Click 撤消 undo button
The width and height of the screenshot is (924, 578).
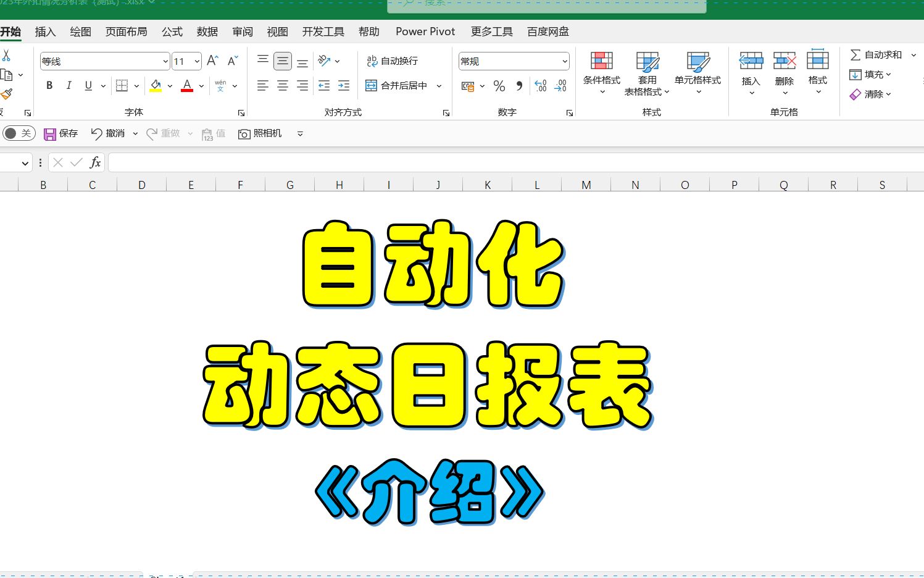(x=108, y=133)
